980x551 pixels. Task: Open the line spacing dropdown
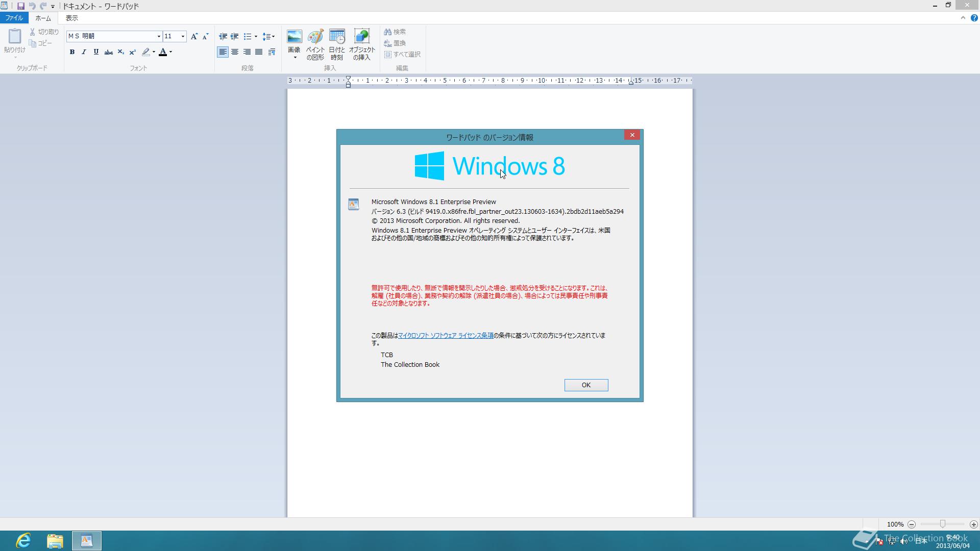[x=268, y=36]
